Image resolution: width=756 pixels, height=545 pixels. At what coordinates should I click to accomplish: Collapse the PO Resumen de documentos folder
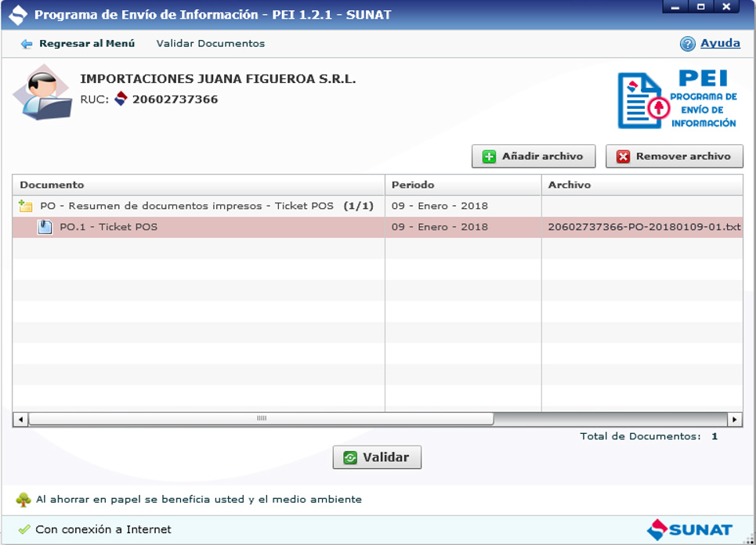[26, 206]
